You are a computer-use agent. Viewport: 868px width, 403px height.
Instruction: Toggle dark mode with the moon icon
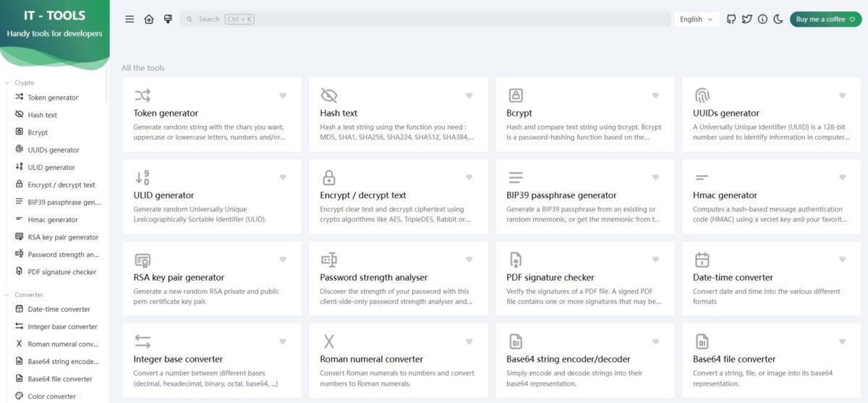click(778, 20)
